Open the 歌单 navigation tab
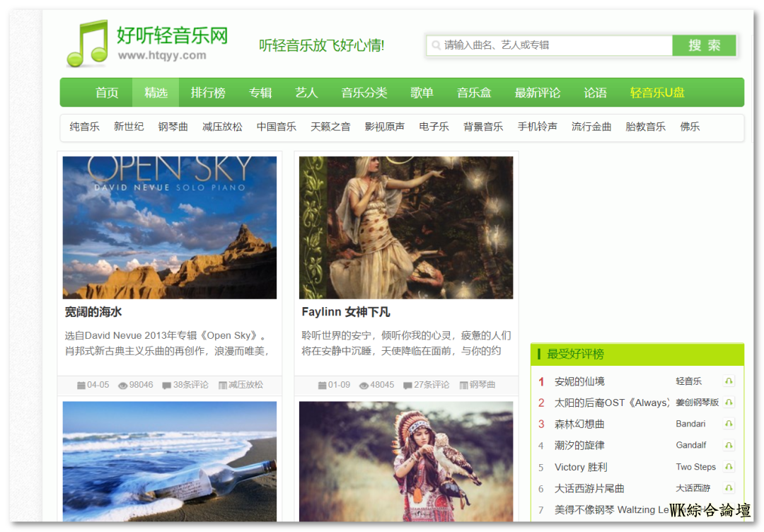The height and width of the screenshot is (532, 764). (422, 93)
